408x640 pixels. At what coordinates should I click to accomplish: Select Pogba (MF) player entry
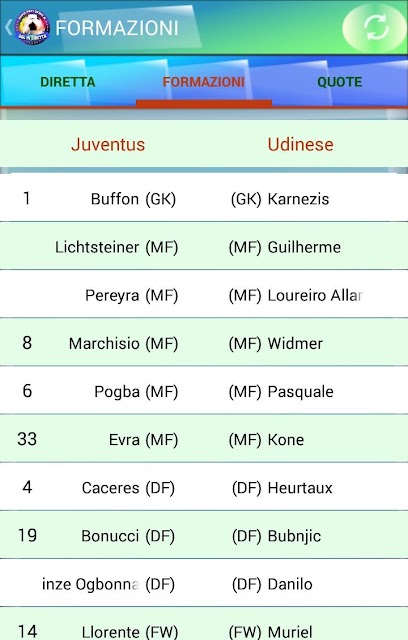pyautogui.click(x=136, y=391)
